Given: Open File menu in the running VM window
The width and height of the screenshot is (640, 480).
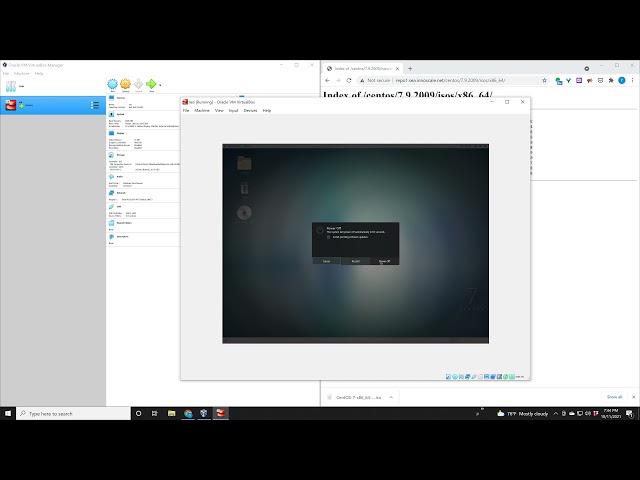Looking at the screenshot, I should tap(186, 111).
